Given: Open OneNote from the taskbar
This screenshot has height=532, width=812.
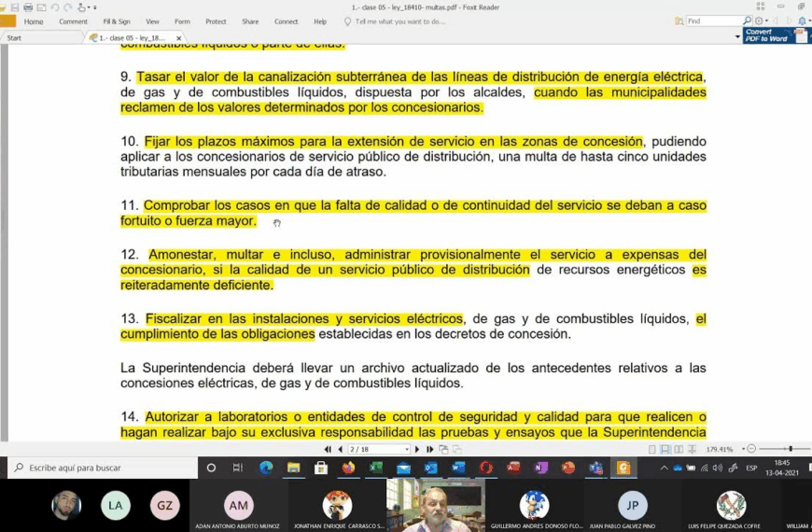Looking at the screenshot, I should coord(540,468).
